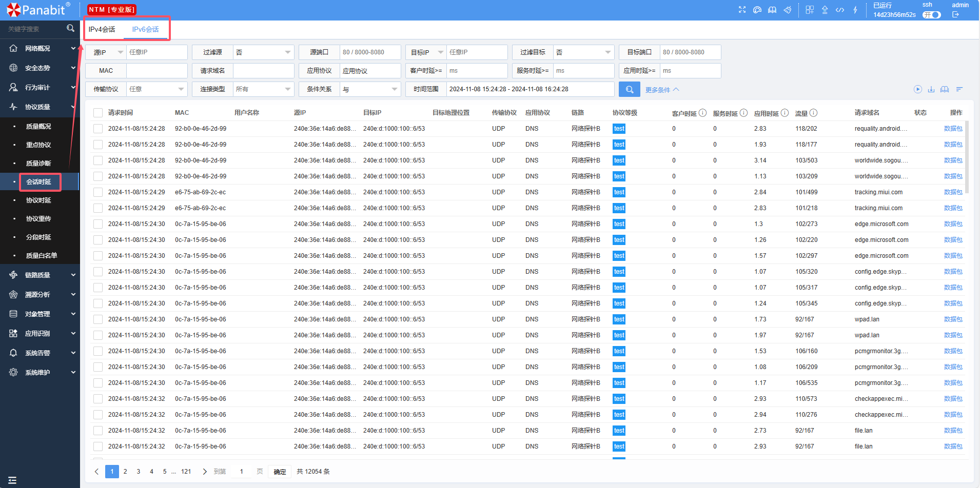Open the 连接类型 dropdown

263,89
